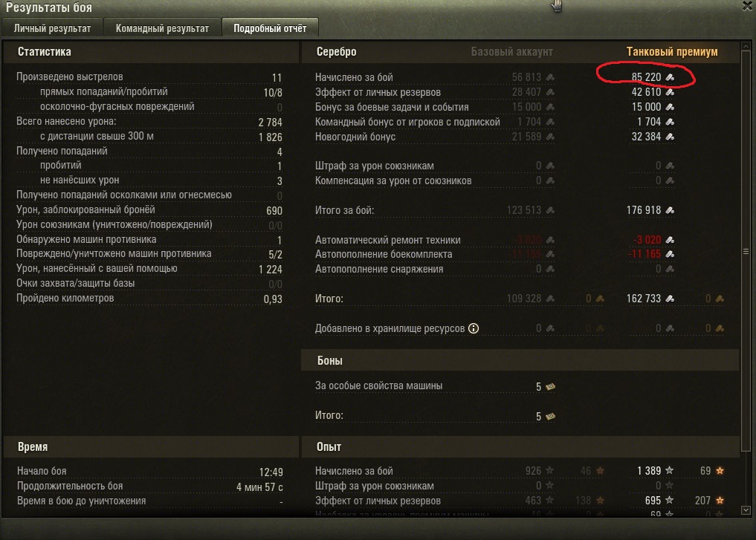Click the Эффект от личных резервов silver row
Image resolution: width=756 pixels, height=540 pixels.
[x=494, y=92]
